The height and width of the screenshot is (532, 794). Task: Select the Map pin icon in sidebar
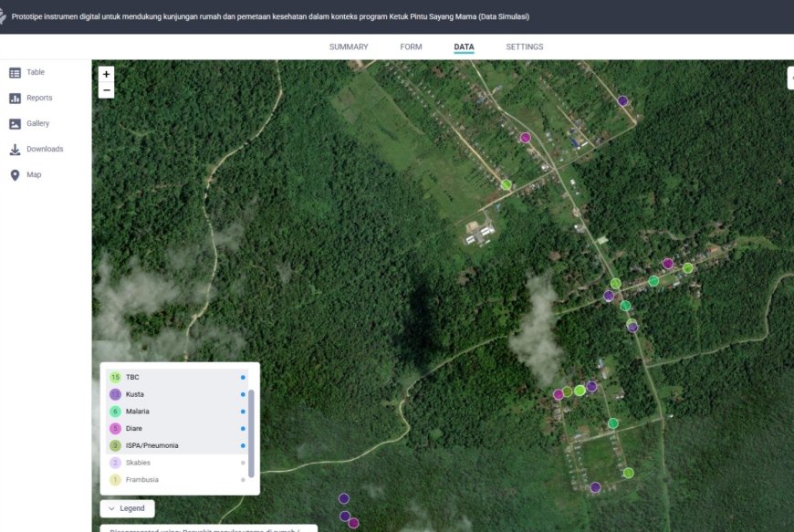[16, 175]
